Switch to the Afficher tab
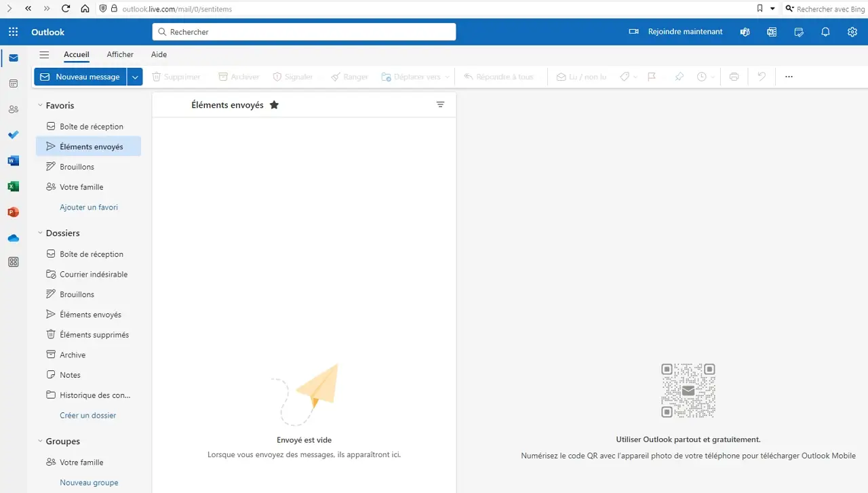 pyautogui.click(x=120, y=55)
